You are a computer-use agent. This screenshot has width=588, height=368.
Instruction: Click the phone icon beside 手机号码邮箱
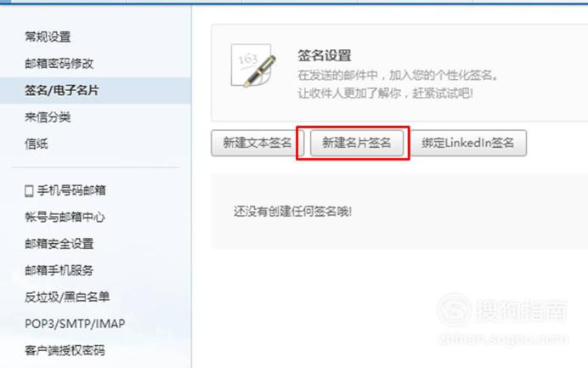[x=29, y=191]
